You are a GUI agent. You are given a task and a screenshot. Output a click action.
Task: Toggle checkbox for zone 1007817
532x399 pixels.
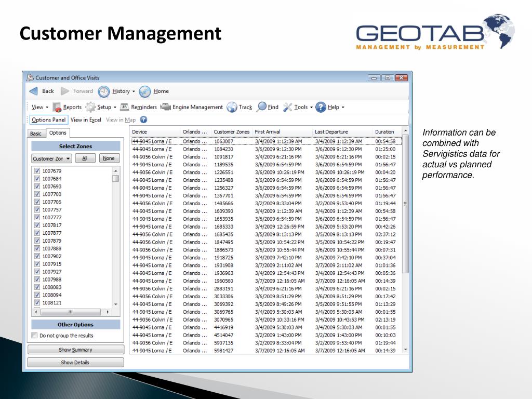(37, 225)
